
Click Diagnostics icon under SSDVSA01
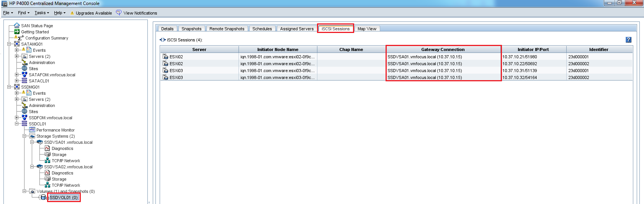tap(47, 148)
